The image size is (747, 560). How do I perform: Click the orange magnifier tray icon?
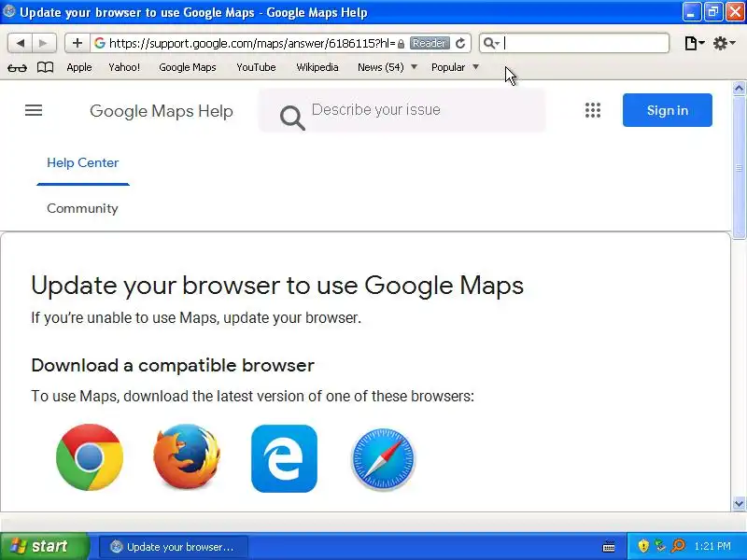click(678, 546)
